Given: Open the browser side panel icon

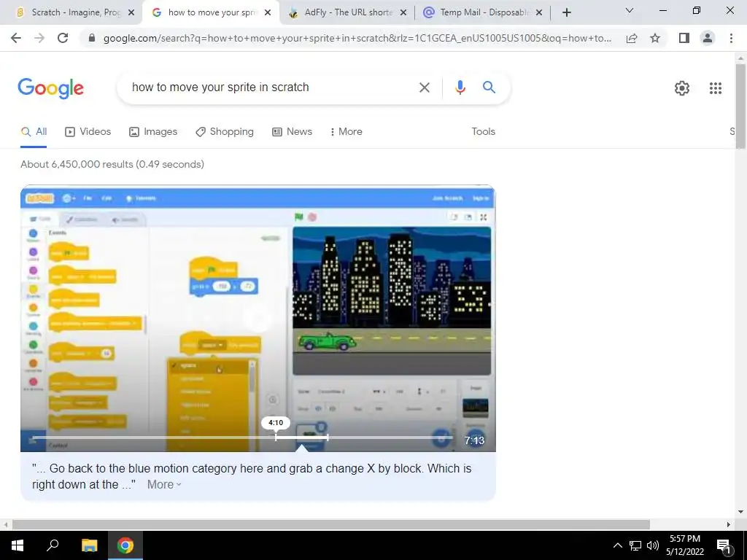Looking at the screenshot, I should pyautogui.click(x=684, y=38).
